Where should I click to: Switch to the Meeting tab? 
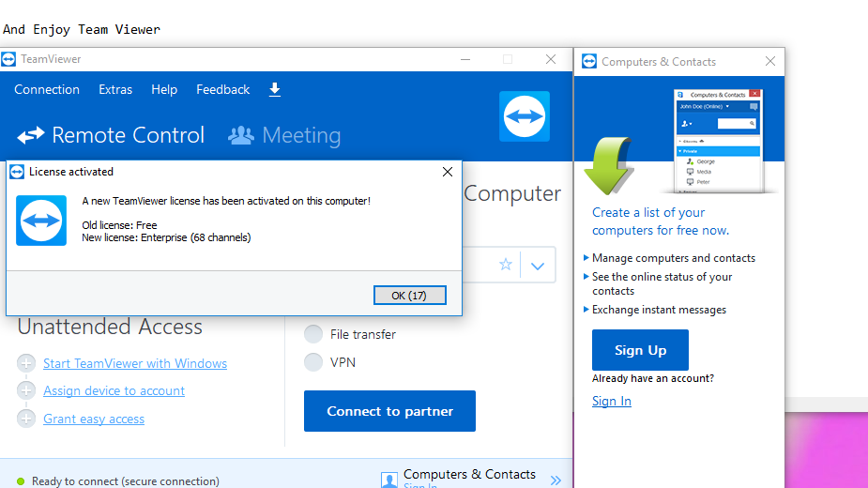[x=284, y=135]
